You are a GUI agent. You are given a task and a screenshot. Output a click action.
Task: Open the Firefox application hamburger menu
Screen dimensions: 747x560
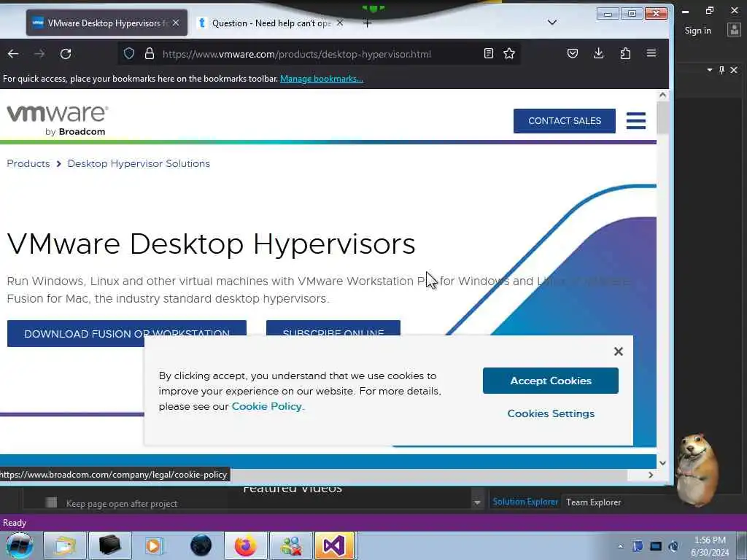click(651, 53)
